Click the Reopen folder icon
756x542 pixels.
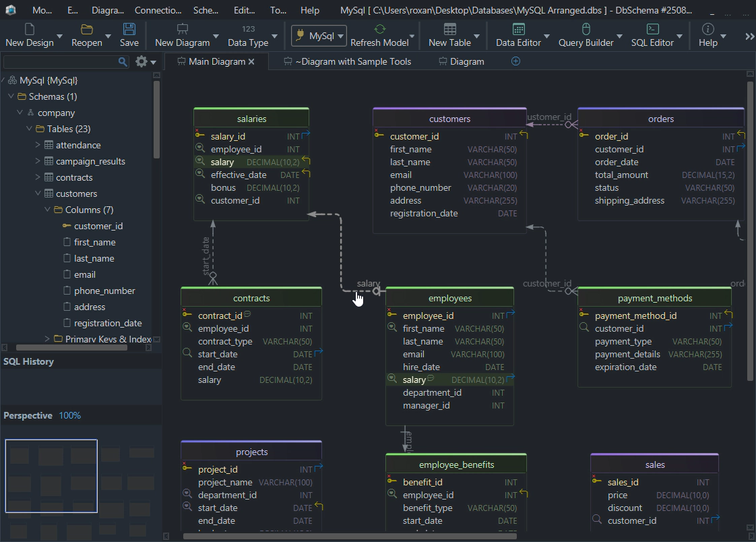[x=87, y=30]
